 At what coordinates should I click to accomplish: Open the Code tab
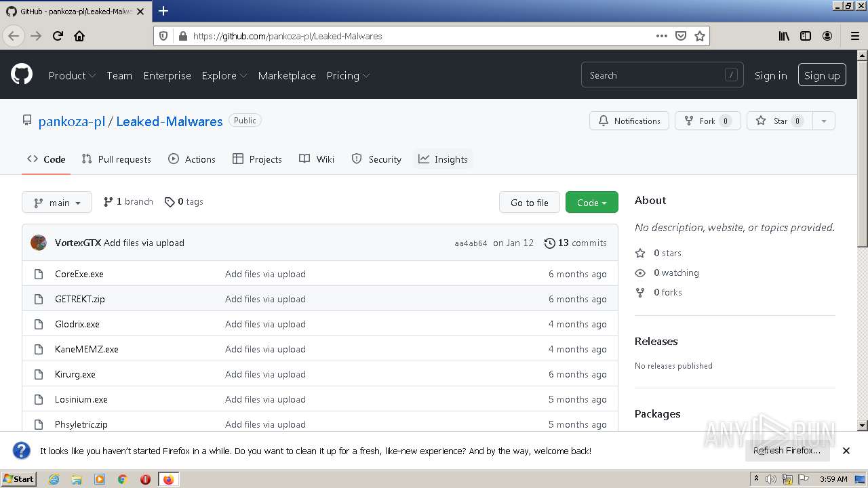click(46, 159)
